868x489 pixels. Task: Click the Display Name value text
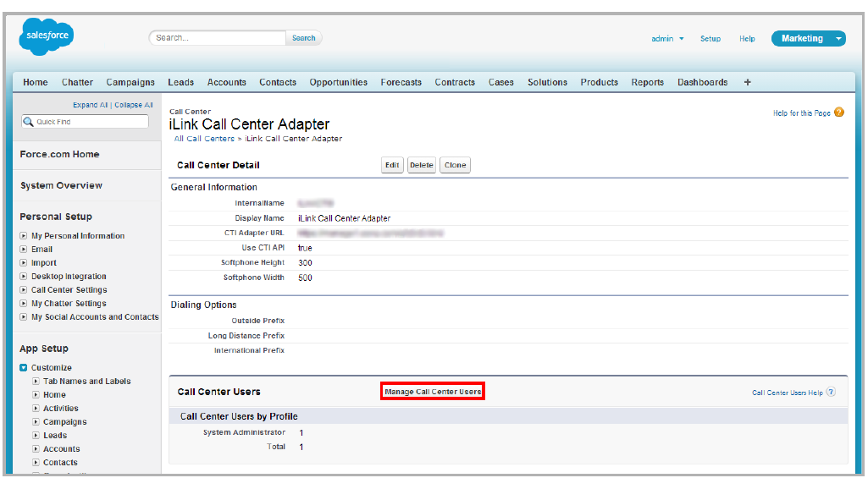pyautogui.click(x=345, y=218)
